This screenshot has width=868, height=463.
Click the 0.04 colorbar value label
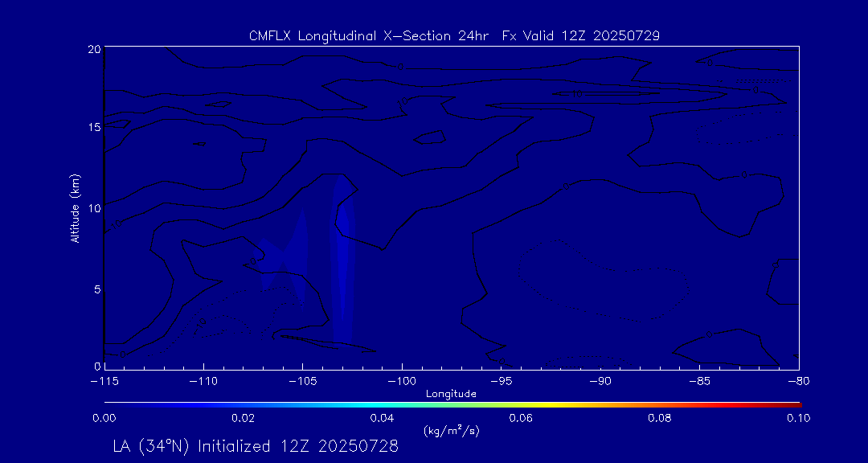coord(381,418)
